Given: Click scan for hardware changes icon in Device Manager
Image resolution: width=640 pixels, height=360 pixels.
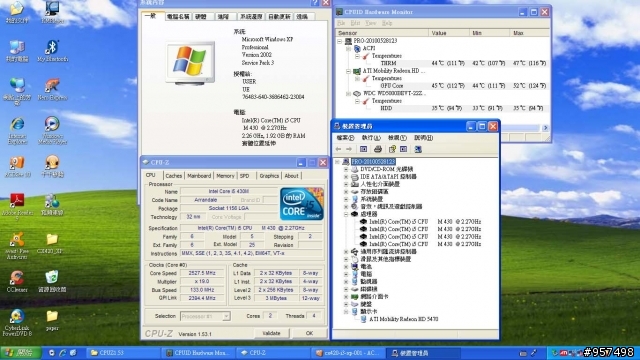Looking at the screenshot, I should click(x=418, y=149).
